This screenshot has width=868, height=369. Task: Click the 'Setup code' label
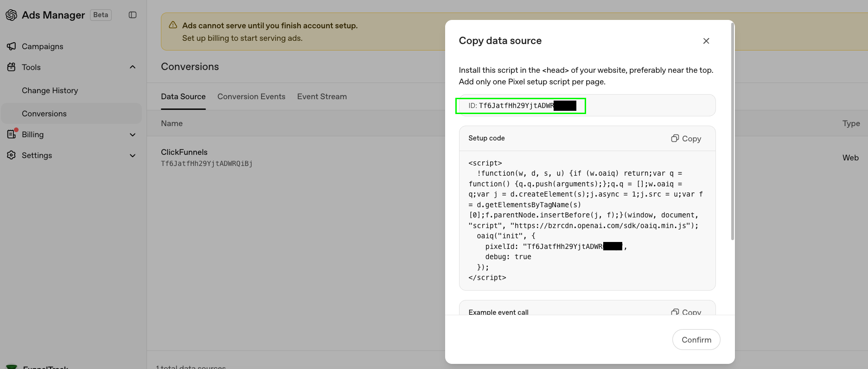(x=486, y=138)
